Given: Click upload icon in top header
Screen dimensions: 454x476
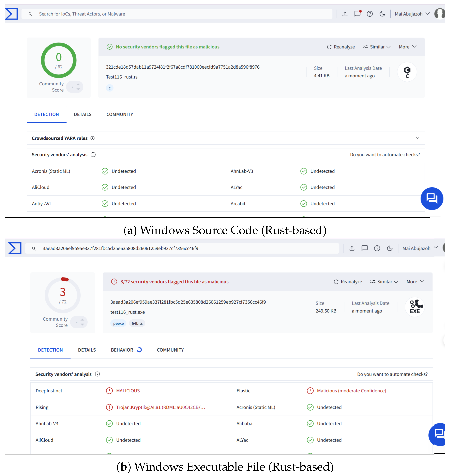Looking at the screenshot, I should point(345,14).
